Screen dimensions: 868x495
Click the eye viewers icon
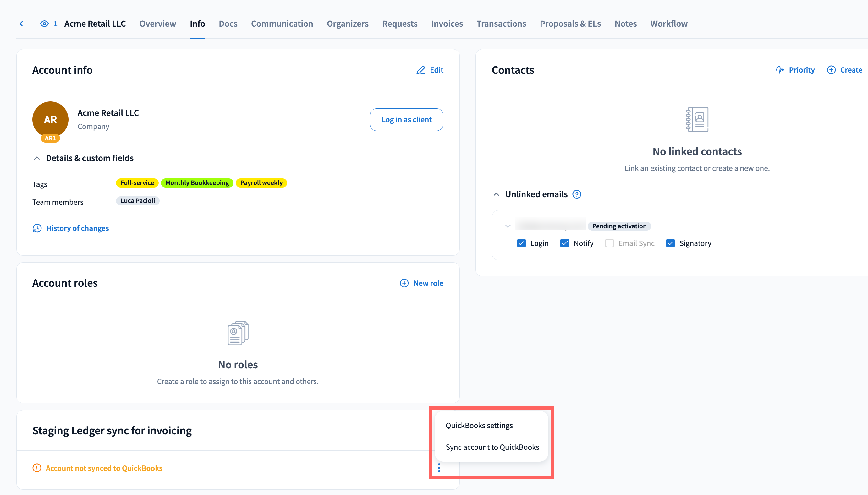44,24
